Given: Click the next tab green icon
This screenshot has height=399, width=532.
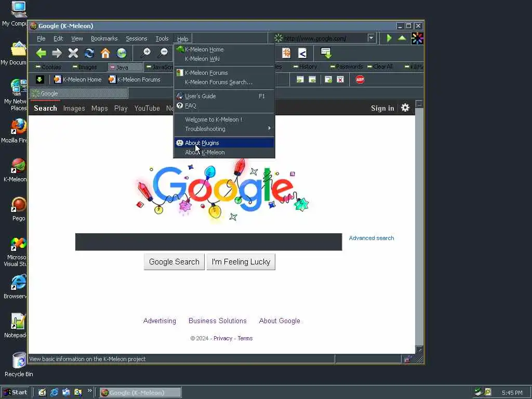Looking at the screenshot, I should (x=312, y=79).
